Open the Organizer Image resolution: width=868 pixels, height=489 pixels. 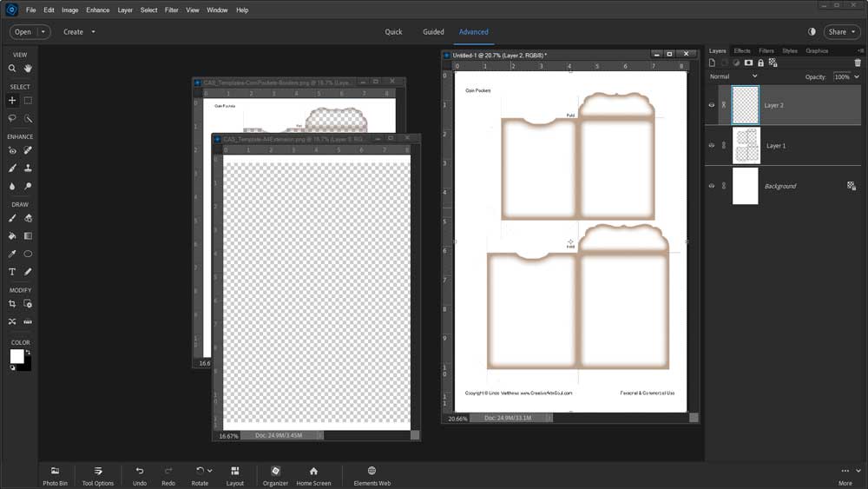(275, 476)
